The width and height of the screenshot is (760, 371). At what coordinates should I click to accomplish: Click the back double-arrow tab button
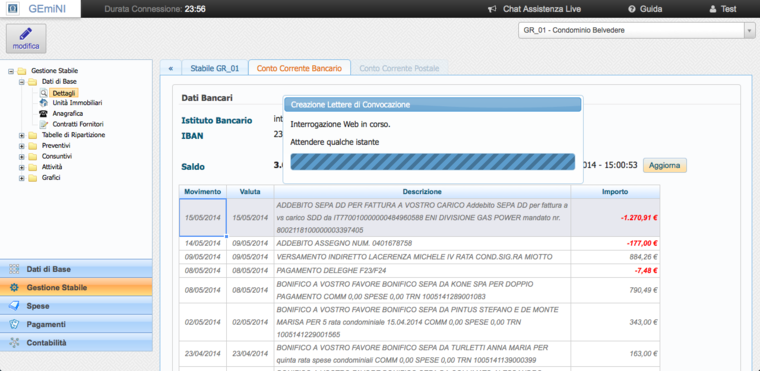(171, 68)
